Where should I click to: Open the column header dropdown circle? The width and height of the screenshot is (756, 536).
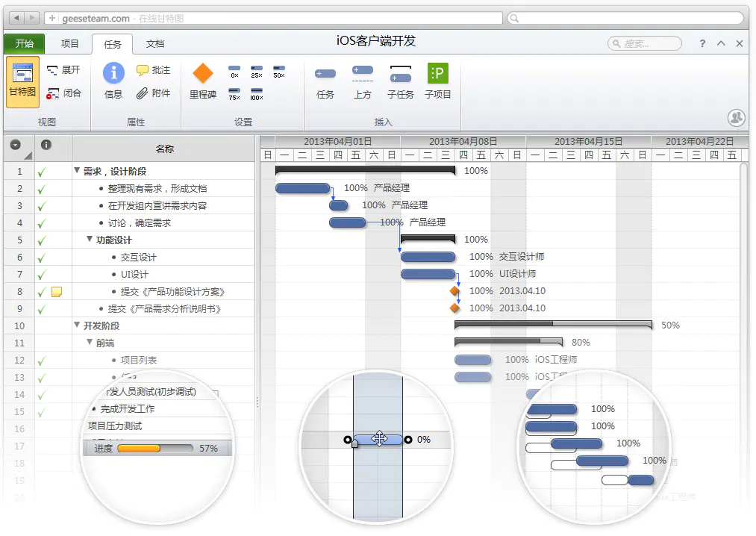[x=16, y=144]
